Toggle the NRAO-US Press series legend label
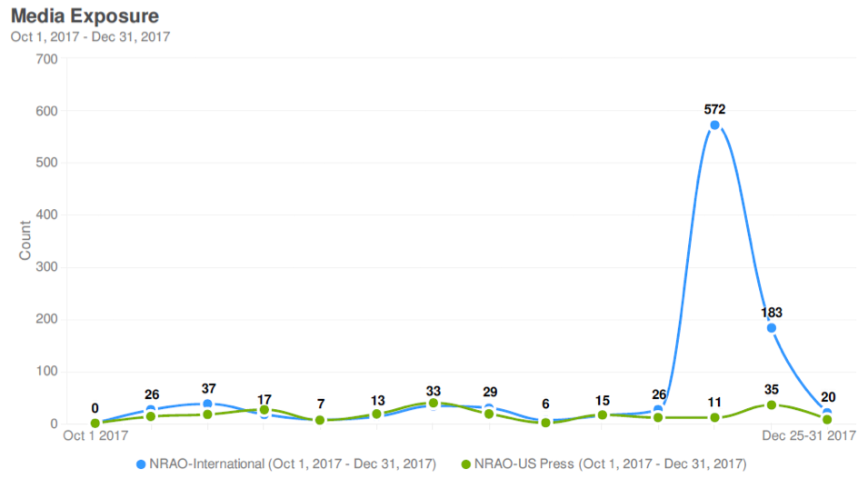The image size is (868, 489). tap(610, 464)
